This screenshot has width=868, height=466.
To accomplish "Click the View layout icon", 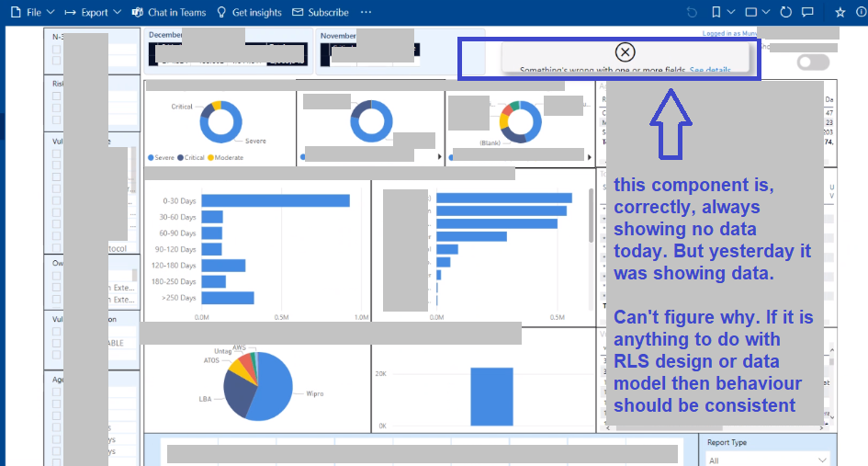I will point(751,12).
